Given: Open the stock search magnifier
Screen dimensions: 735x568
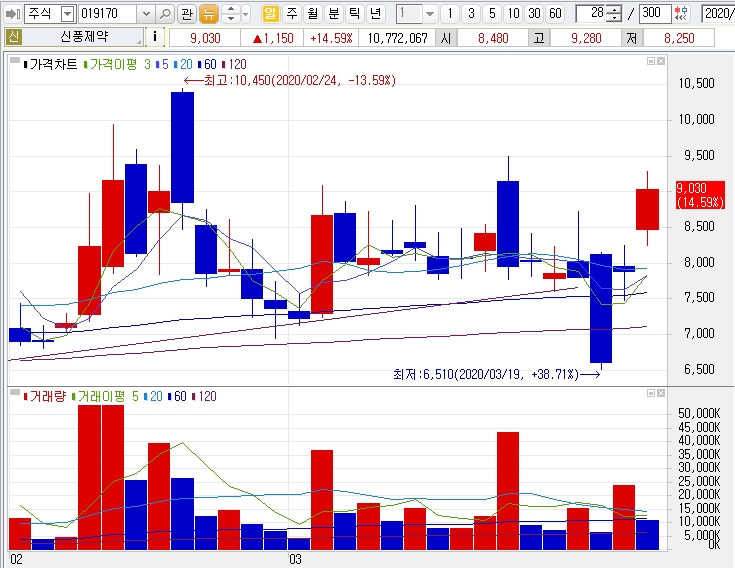Looking at the screenshot, I should 165,14.
